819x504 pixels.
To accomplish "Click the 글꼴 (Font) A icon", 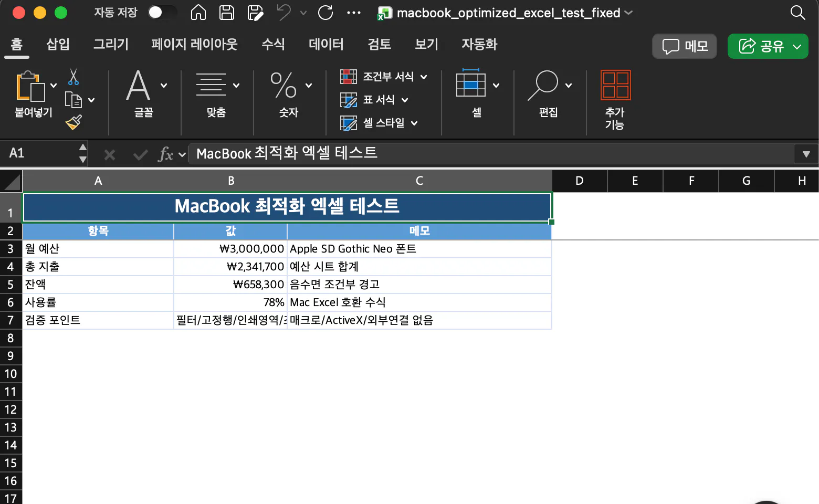I will 138,86.
